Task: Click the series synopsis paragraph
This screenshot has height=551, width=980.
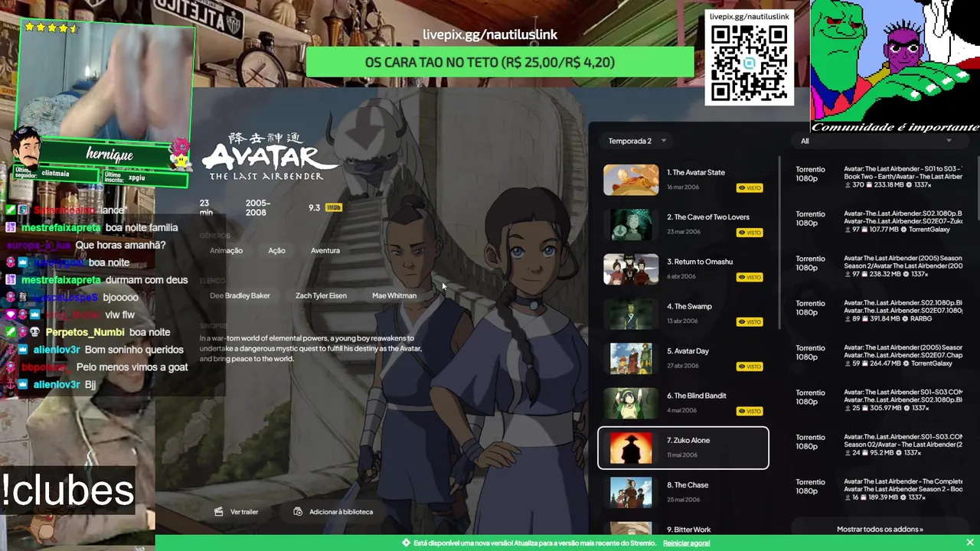Action: pyautogui.click(x=311, y=348)
